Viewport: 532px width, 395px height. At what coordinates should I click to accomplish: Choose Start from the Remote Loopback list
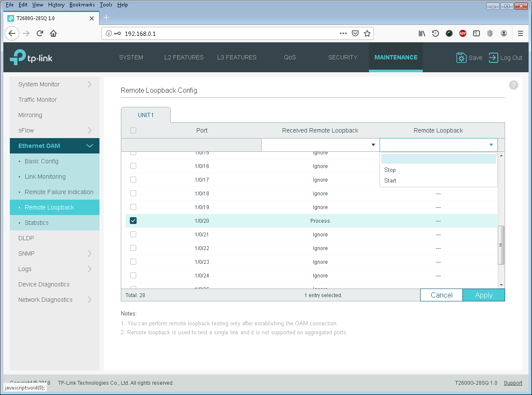pos(390,180)
